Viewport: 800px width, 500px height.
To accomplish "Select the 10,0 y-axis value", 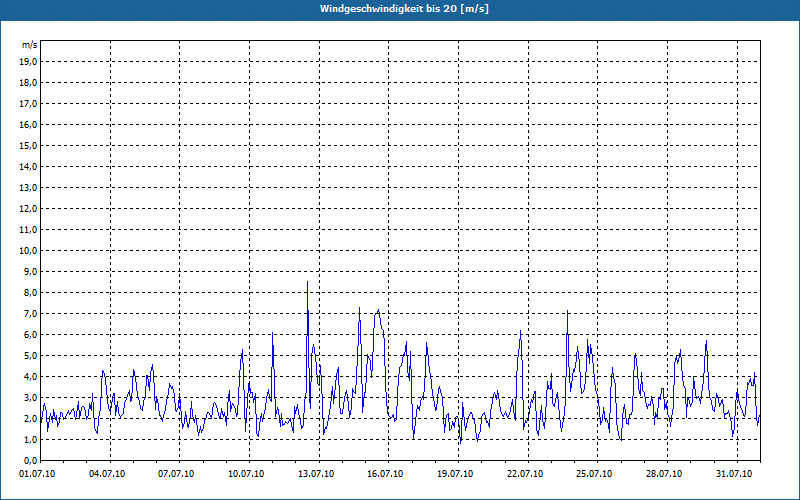I will [28, 251].
